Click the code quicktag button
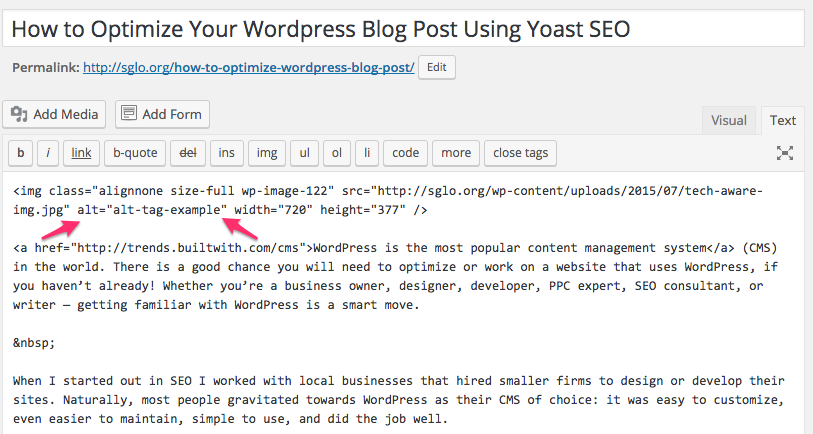Viewport: 813px width, 434px height. pos(405,153)
